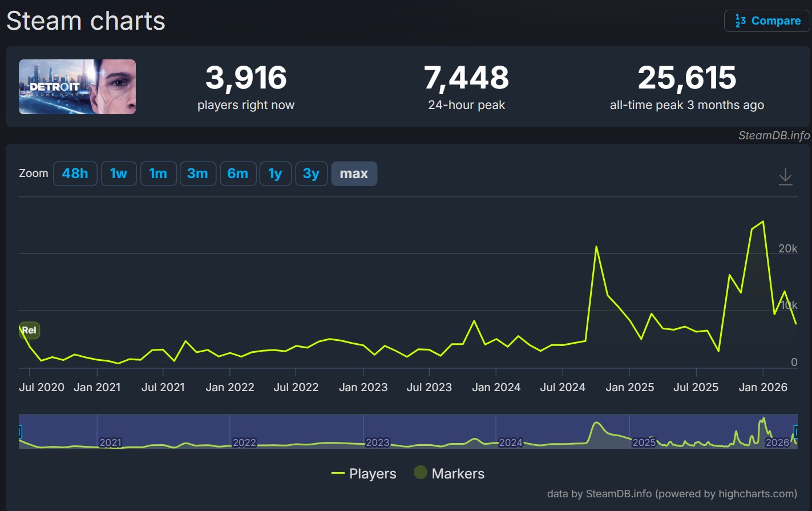Image resolution: width=812 pixels, height=511 pixels.
Task: Click the Compare button
Action: pyautogui.click(x=767, y=21)
